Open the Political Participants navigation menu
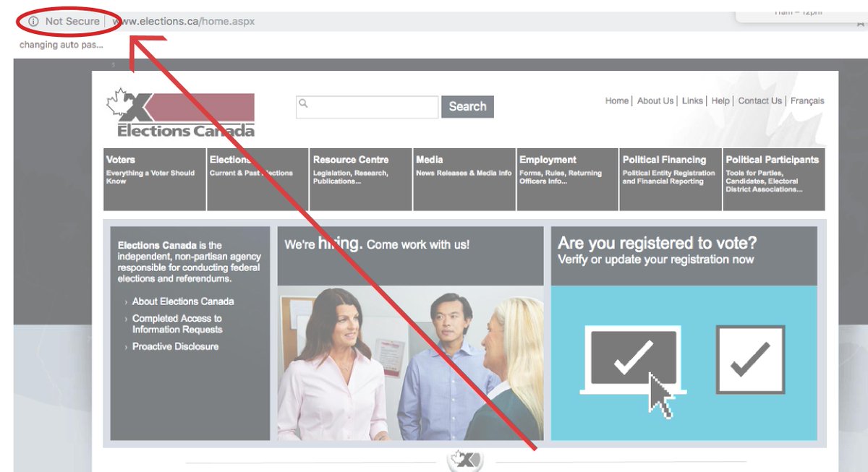Viewport: 868px width, 472px height. (774, 179)
